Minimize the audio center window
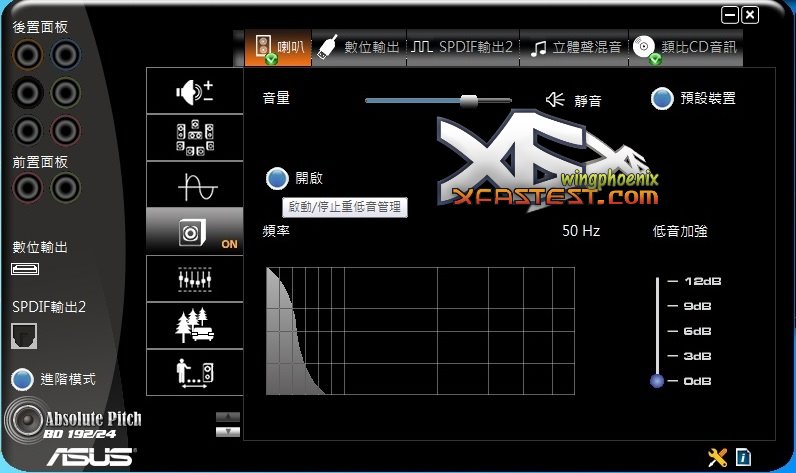Viewport: 796px width, 473px height. point(730,15)
